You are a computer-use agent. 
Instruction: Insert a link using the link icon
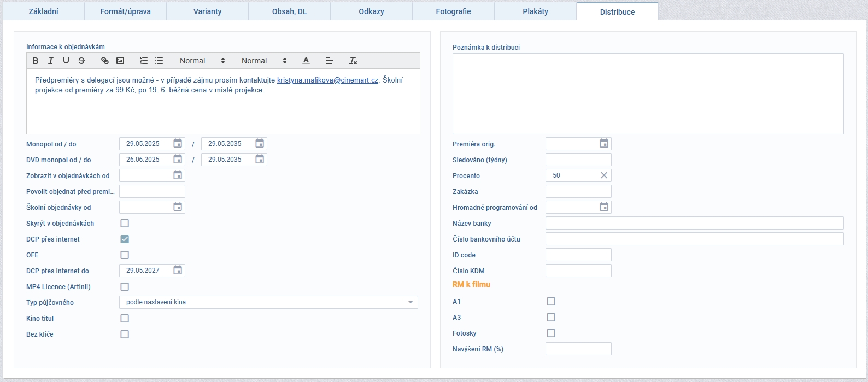(105, 61)
